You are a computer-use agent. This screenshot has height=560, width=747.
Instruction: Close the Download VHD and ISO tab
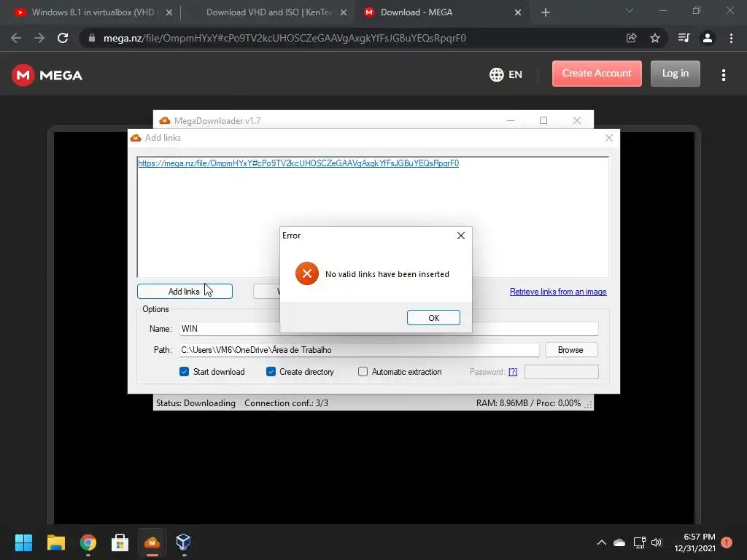click(x=344, y=13)
